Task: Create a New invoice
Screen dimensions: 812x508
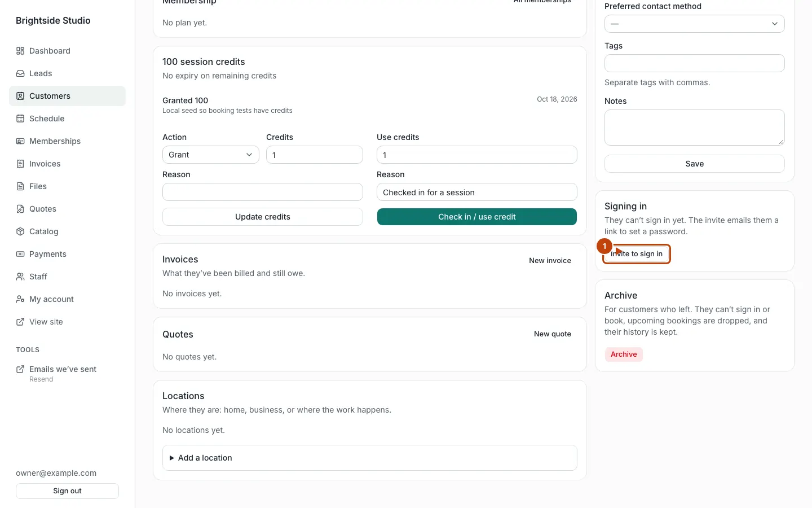Action: [550, 261]
